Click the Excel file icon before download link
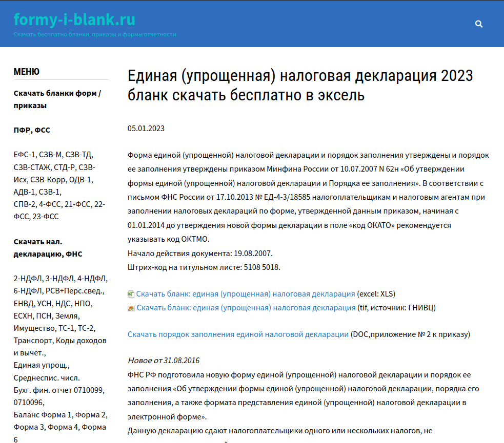This screenshot has height=443, width=504. click(131, 294)
